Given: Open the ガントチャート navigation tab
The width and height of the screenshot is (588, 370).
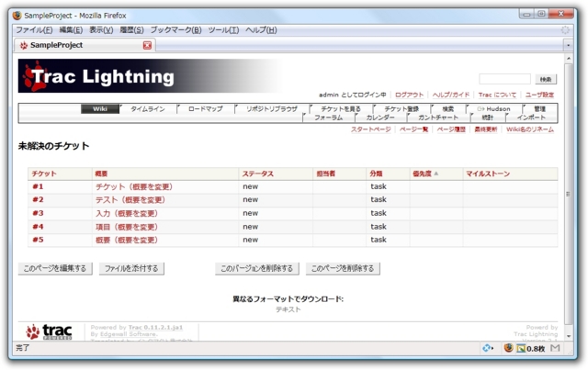Looking at the screenshot, I should (x=438, y=118).
